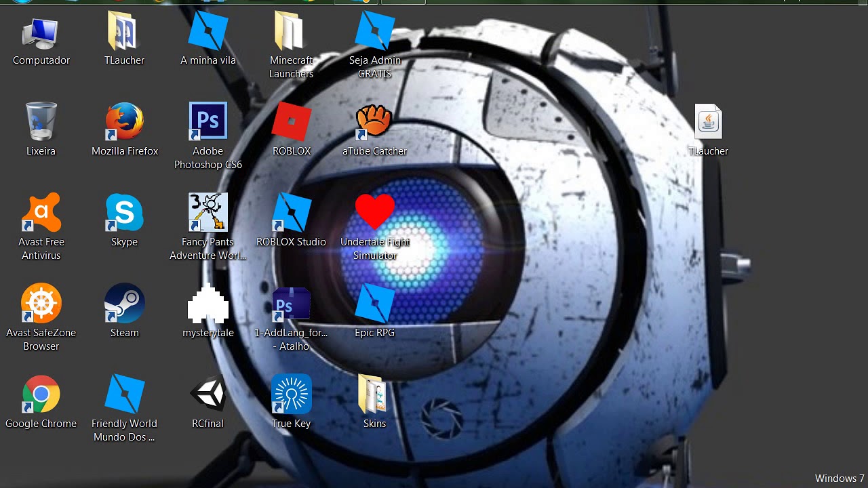Image resolution: width=868 pixels, height=488 pixels.
Task: Open Fancy Pants Adventure World shortcut
Action: (x=208, y=212)
